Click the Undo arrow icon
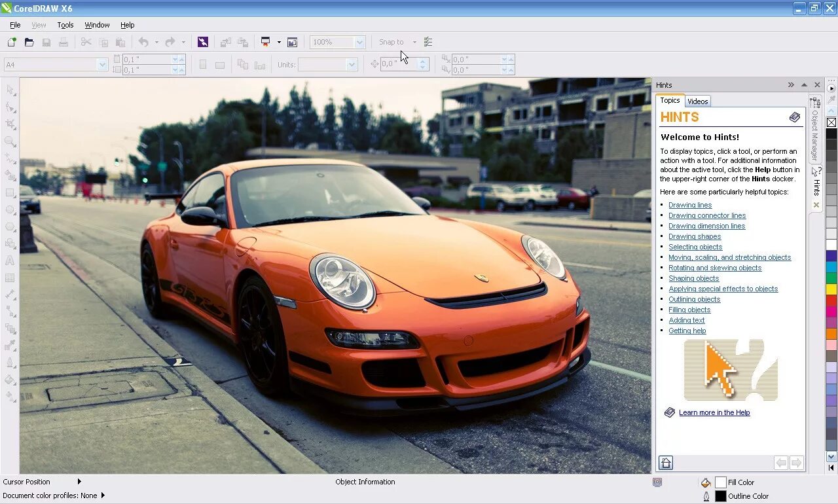838x504 pixels. [143, 42]
